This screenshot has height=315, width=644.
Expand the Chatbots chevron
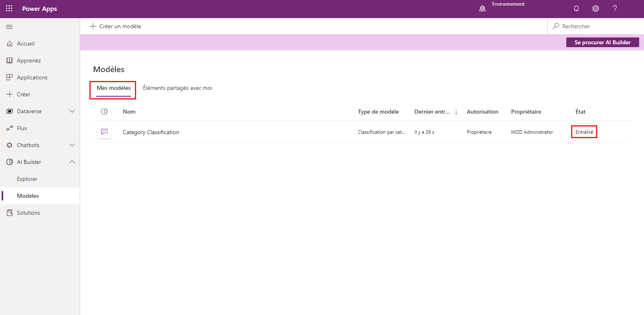pyautogui.click(x=72, y=145)
